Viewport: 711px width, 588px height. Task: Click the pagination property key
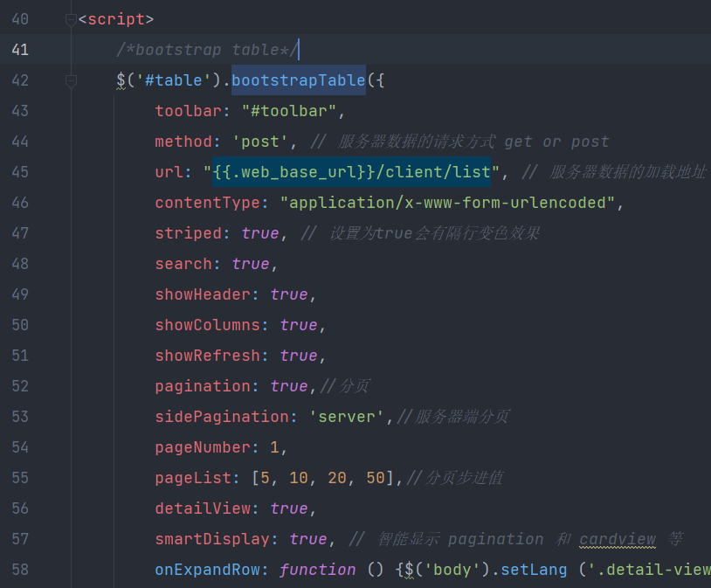pos(203,386)
